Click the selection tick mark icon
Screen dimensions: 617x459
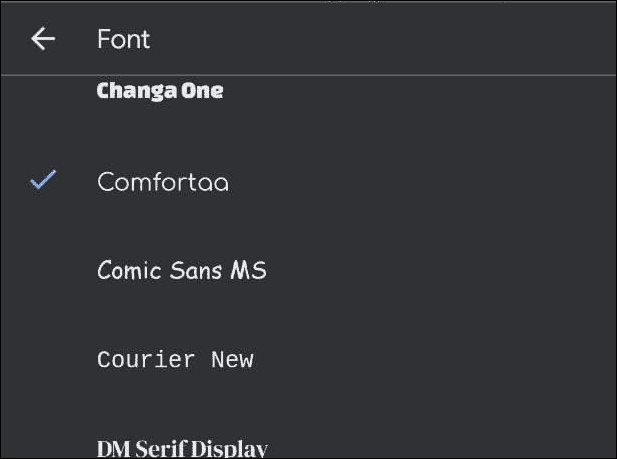(43, 180)
